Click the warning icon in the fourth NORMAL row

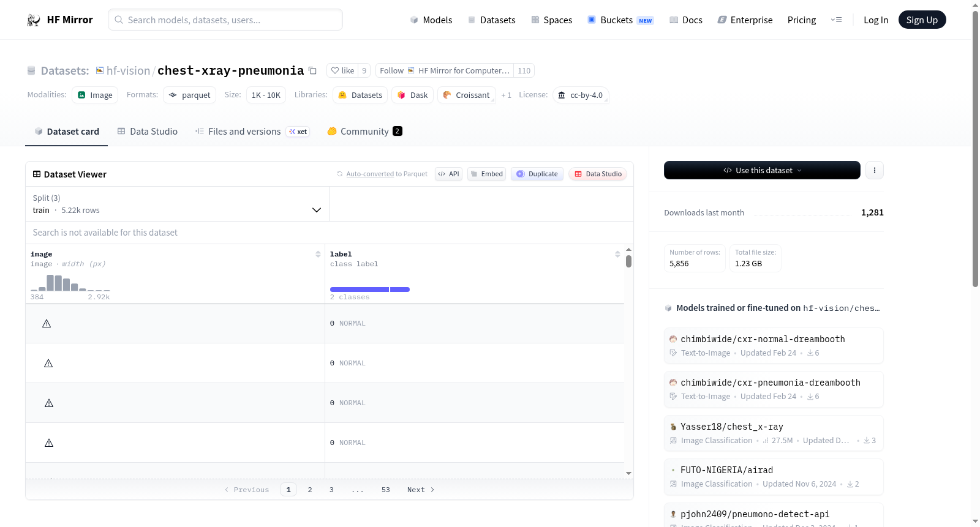click(x=49, y=443)
